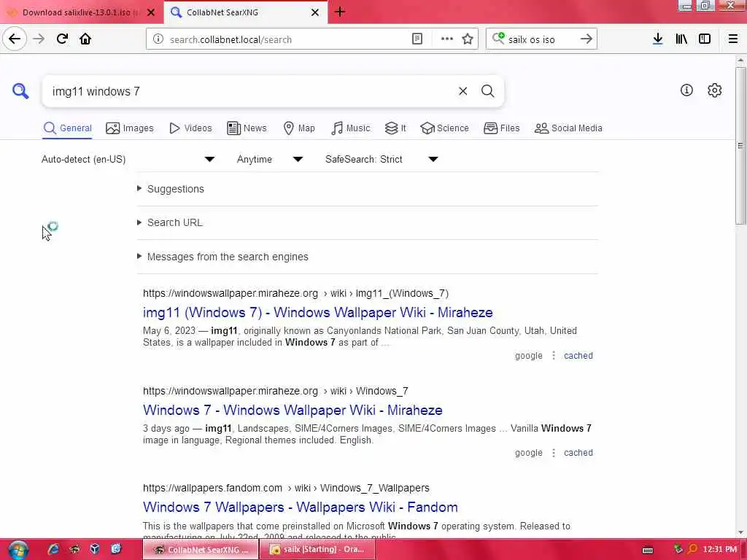Image resolution: width=747 pixels, height=560 pixels.
Task: Switch to the Science category
Action: tap(444, 128)
